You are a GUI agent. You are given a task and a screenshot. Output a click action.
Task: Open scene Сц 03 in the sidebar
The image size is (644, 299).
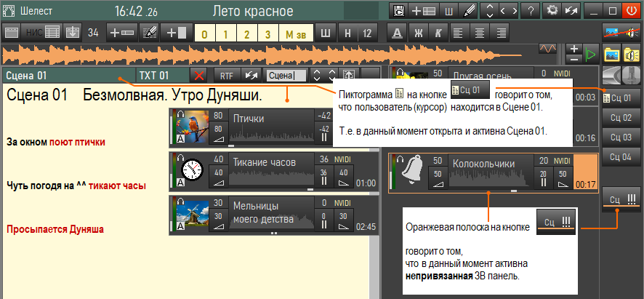coord(621,137)
